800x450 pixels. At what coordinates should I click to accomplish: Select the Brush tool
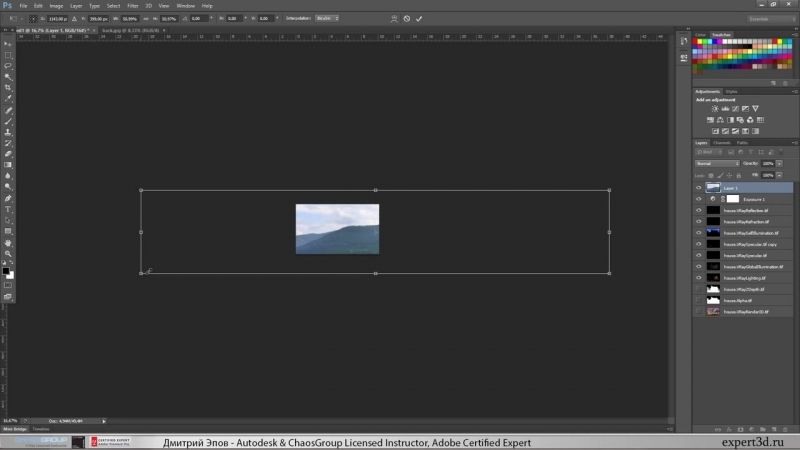8,121
